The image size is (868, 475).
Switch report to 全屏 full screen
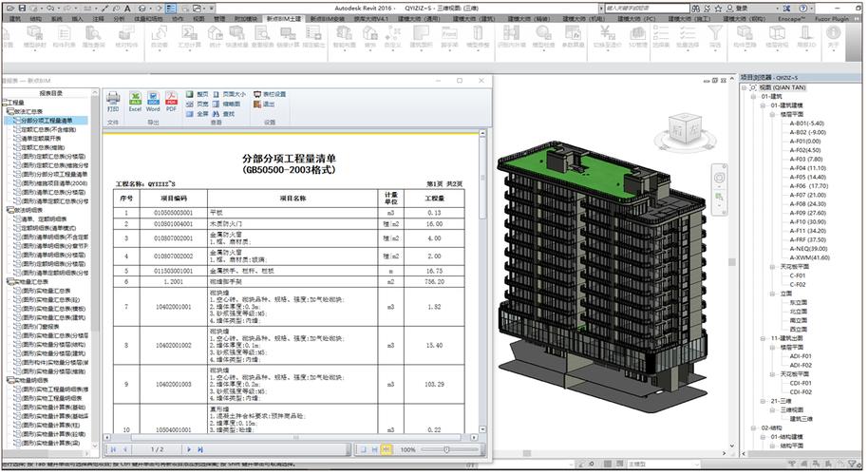[198, 113]
